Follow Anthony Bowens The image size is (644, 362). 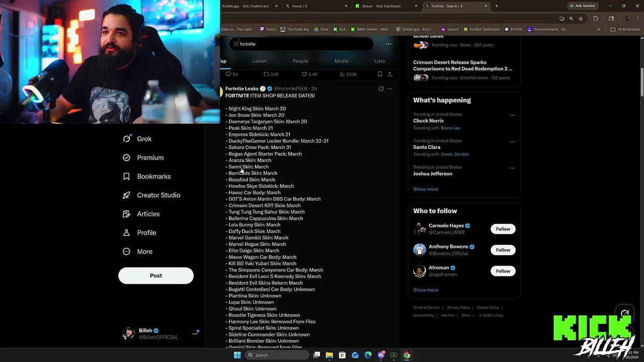click(x=503, y=250)
